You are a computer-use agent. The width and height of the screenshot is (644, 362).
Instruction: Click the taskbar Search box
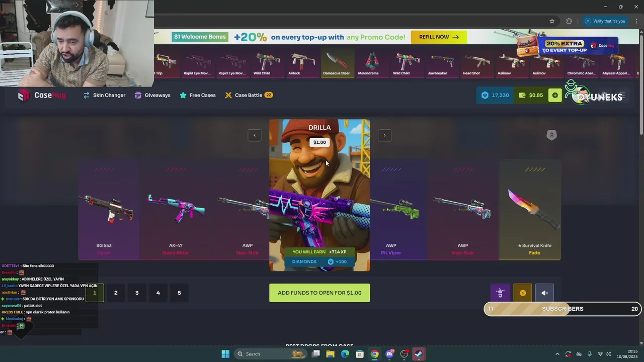[x=271, y=354]
